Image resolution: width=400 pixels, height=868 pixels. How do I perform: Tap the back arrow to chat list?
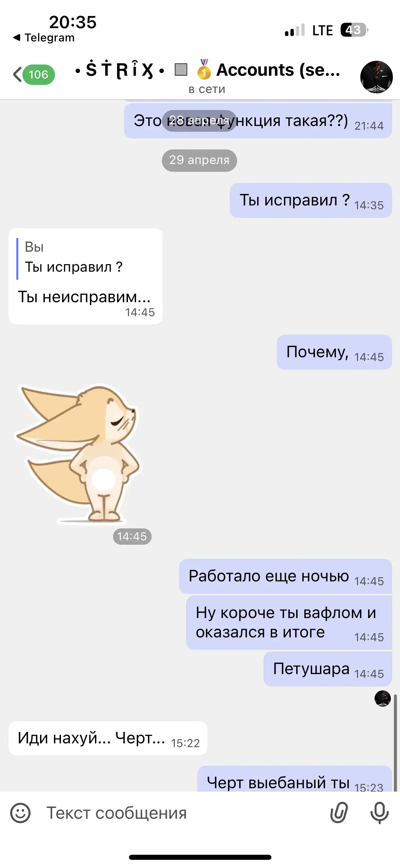(18, 74)
